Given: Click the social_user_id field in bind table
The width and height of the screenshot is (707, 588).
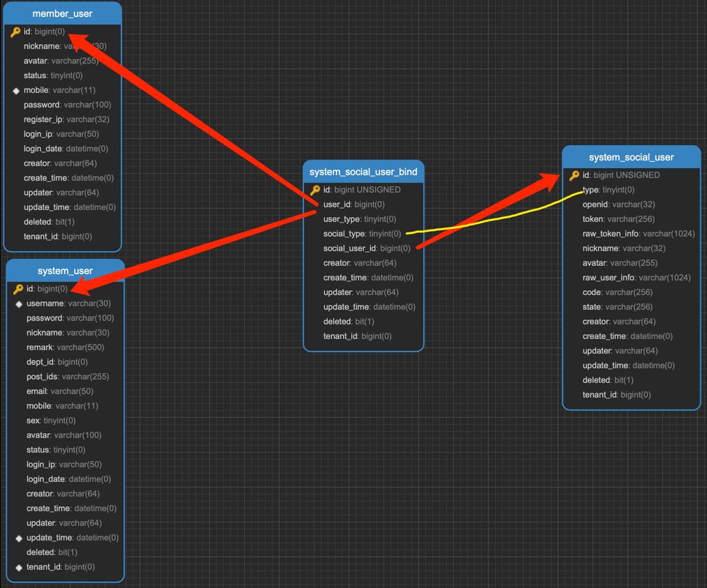Looking at the screenshot, I should [366, 248].
